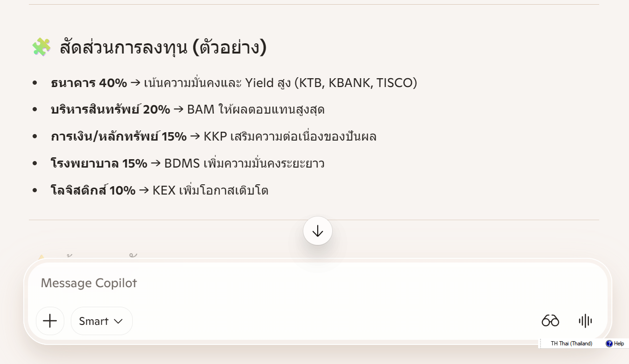Image resolution: width=629 pixels, height=364 pixels.
Task: Click the bold การเงิน/หลักทรัพย์ 15% label
Action: (x=119, y=137)
